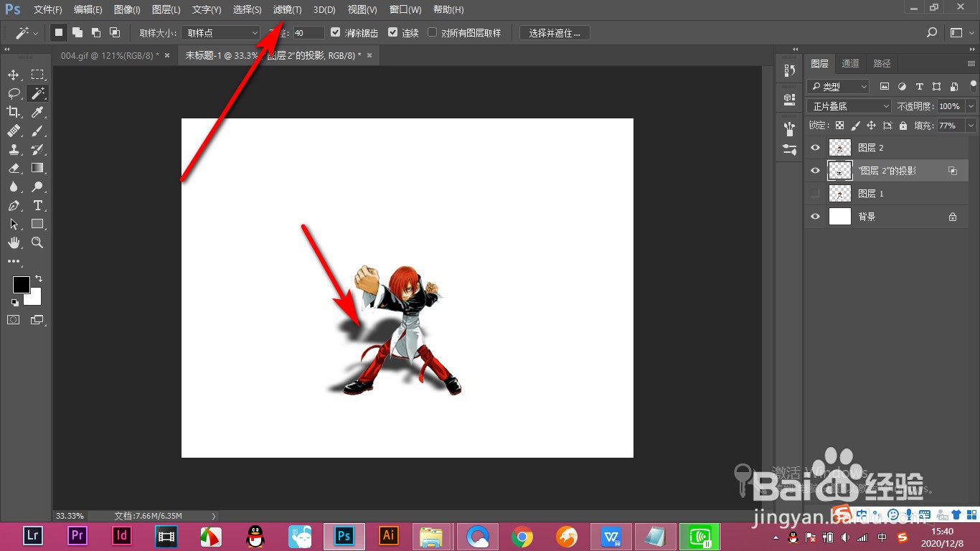Uncheck the 连续 contiguous checkbox
980x551 pixels.
pos(392,32)
